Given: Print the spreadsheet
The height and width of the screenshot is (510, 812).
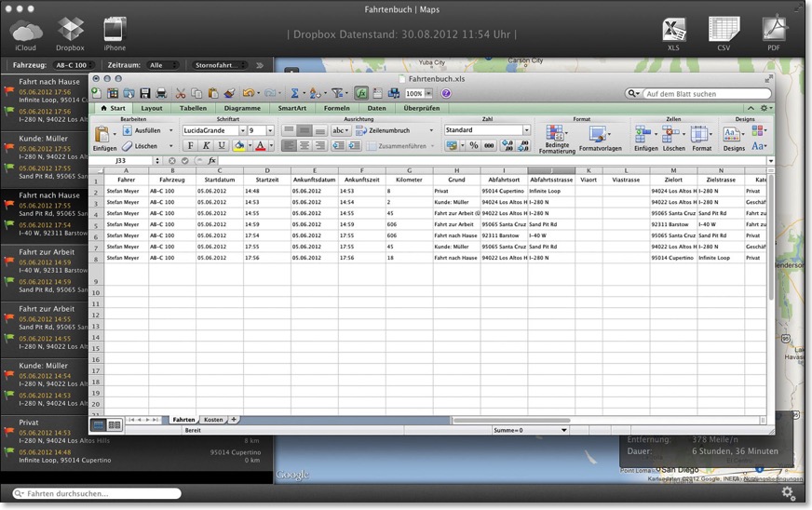Looking at the screenshot, I should click(x=162, y=93).
